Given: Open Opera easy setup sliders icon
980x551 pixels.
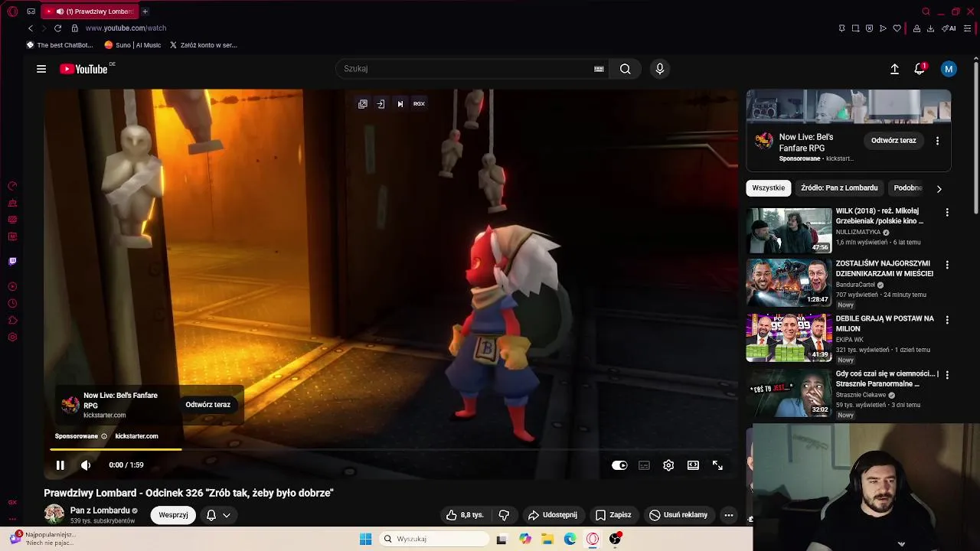Looking at the screenshot, I should click(x=969, y=28).
